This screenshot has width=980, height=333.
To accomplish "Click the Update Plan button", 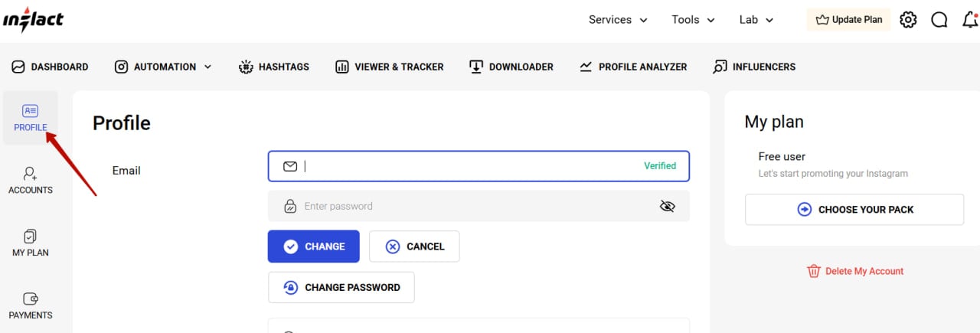I will pos(848,20).
